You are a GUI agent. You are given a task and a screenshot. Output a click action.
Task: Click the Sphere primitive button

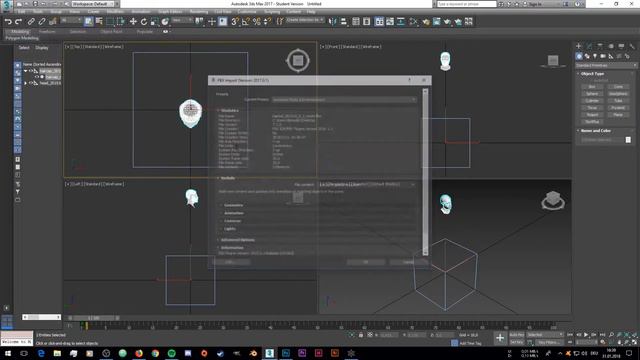pyautogui.click(x=592, y=94)
